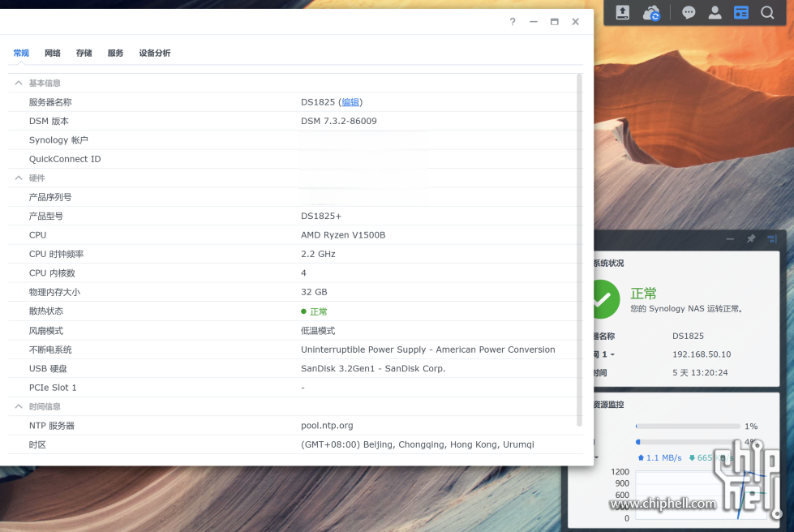
Task: Click the RAM usage progress bar
Action: point(689,442)
